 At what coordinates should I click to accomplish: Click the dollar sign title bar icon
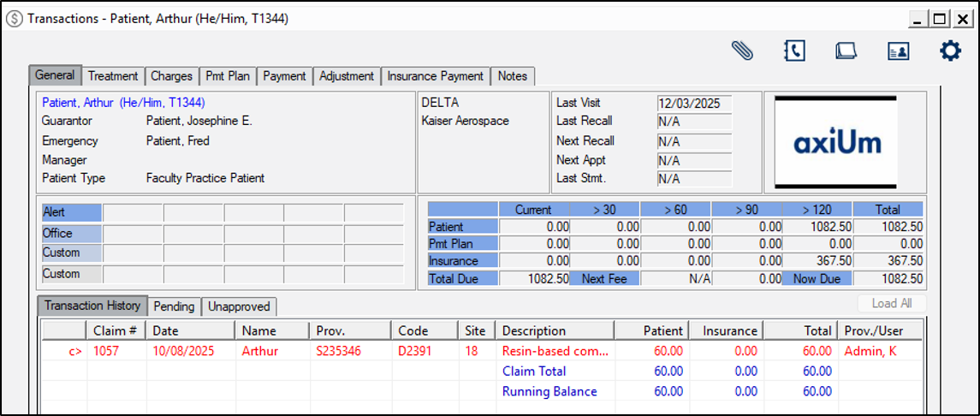tap(14, 20)
